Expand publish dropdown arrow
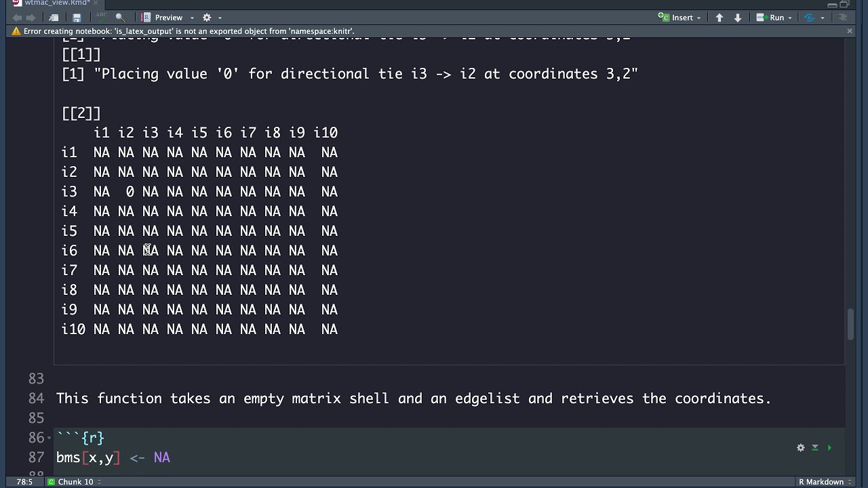Screen dimensions: 868x488 point(823,18)
